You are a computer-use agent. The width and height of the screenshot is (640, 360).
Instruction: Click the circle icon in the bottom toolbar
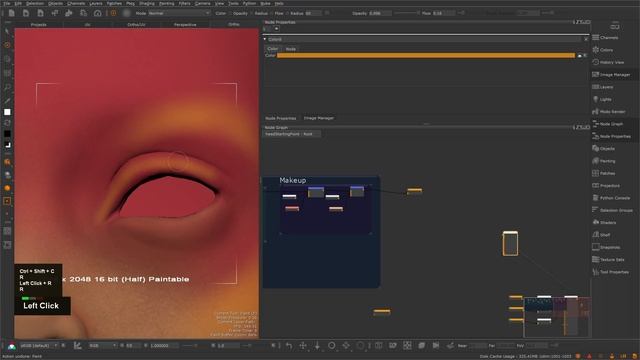point(331,345)
